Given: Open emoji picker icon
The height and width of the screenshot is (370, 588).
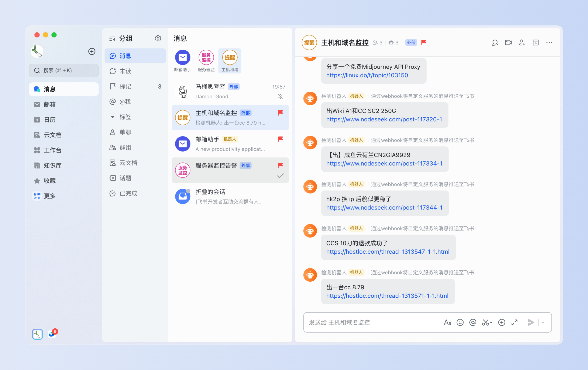Looking at the screenshot, I should coord(460,322).
